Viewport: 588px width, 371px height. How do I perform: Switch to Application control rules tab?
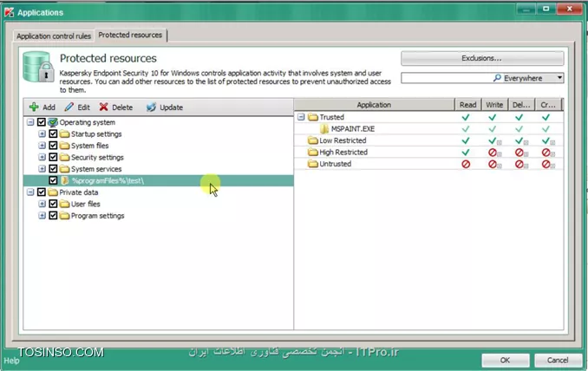point(54,36)
